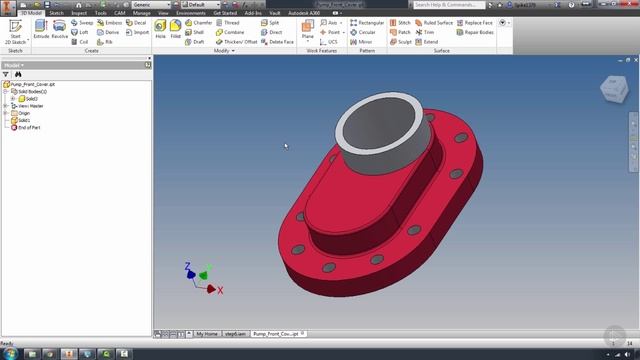Select the Stitch surface tool
Screen dimensions: 640x360
[400, 23]
